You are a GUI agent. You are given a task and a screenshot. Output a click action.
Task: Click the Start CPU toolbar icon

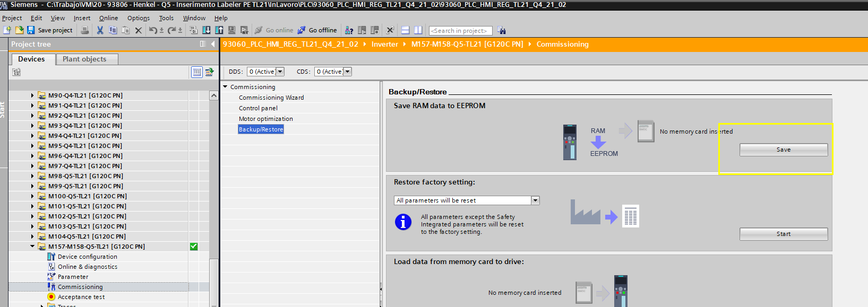click(x=362, y=30)
